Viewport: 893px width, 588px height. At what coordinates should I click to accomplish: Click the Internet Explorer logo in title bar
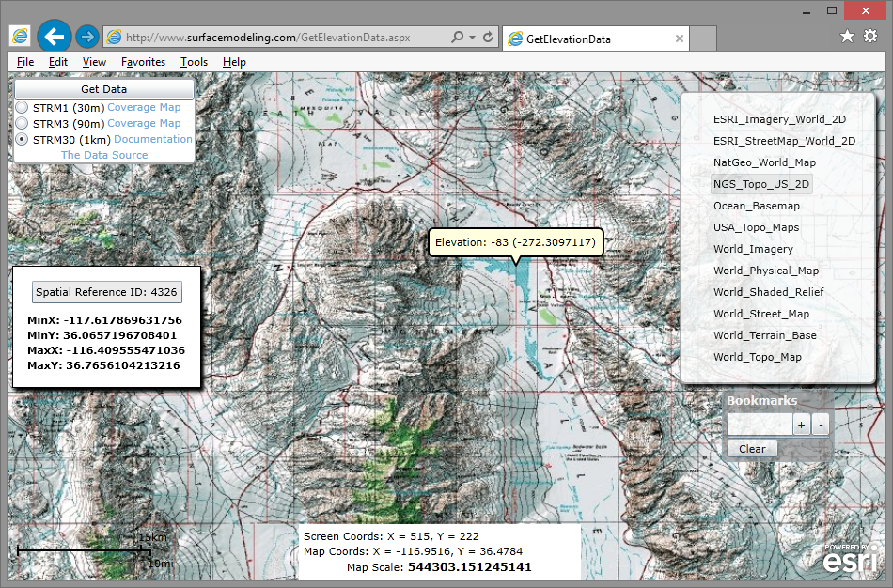click(20, 36)
